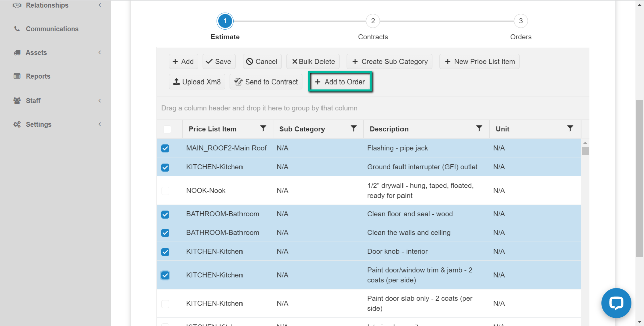Click the filter icon on Price List Item column
Image resolution: width=644 pixels, height=326 pixels.
coord(263,129)
